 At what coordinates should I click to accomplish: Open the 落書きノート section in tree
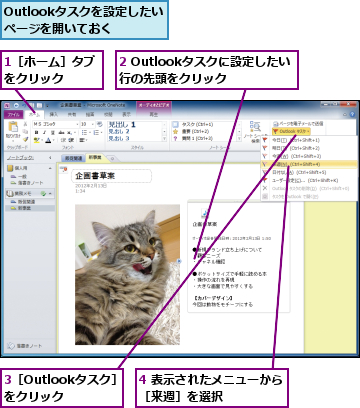(x=27, y=183)
